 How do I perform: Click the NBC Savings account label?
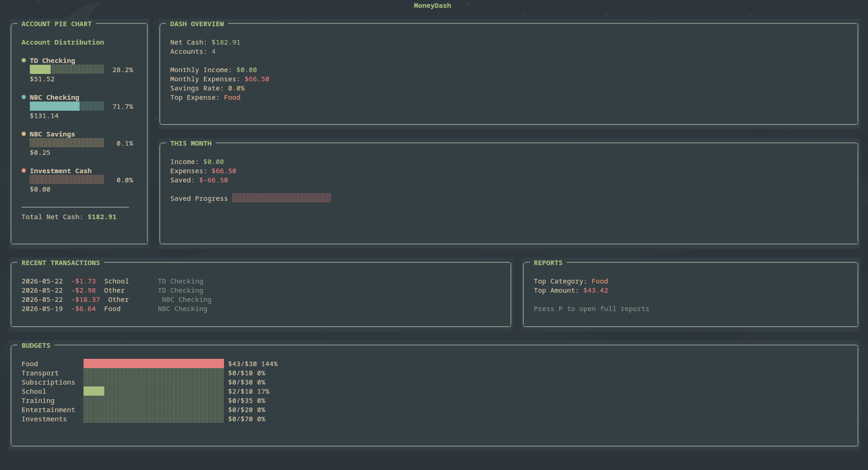click(x=52, y=134)
